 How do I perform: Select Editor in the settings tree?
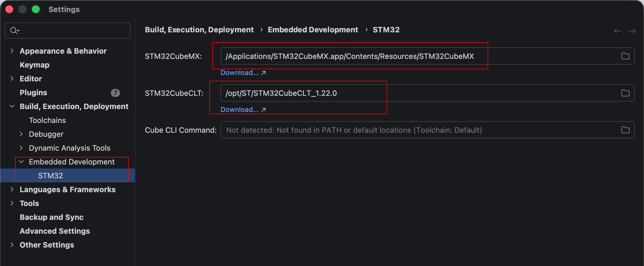tap(31, 79)
